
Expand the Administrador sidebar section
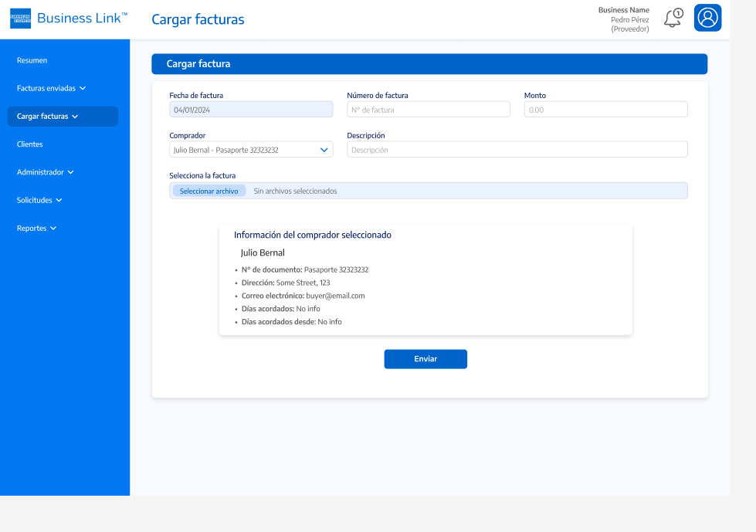(x=71, y=172)
